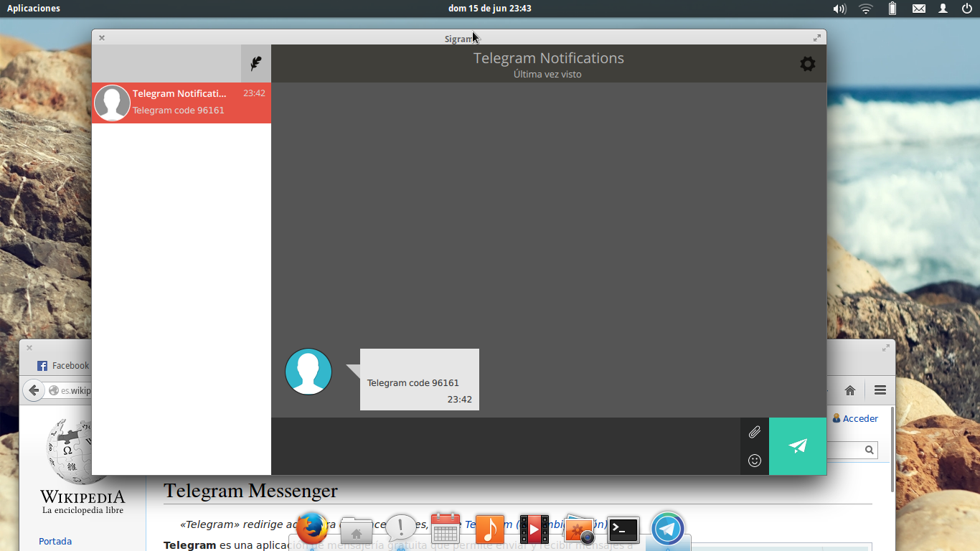The width and height of the screenshot is (980, 551).
Task: Open the Calendar app in dock
Action: point(446,529)
